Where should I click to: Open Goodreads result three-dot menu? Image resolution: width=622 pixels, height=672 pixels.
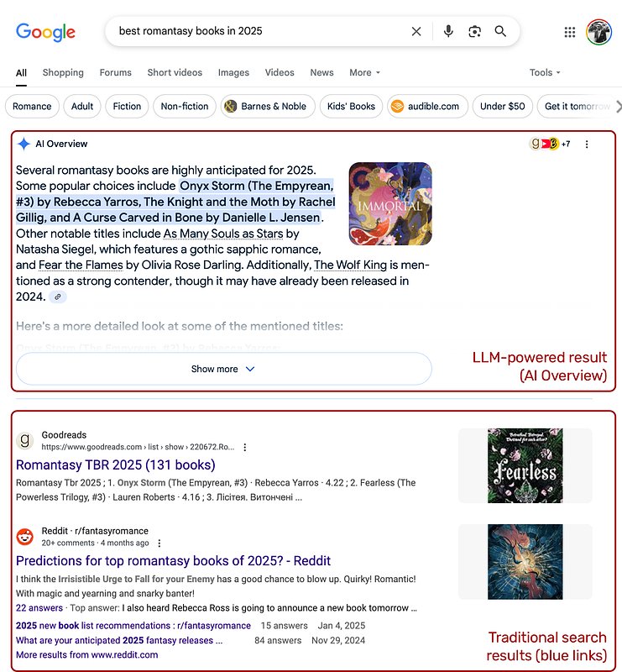[244, 448]
